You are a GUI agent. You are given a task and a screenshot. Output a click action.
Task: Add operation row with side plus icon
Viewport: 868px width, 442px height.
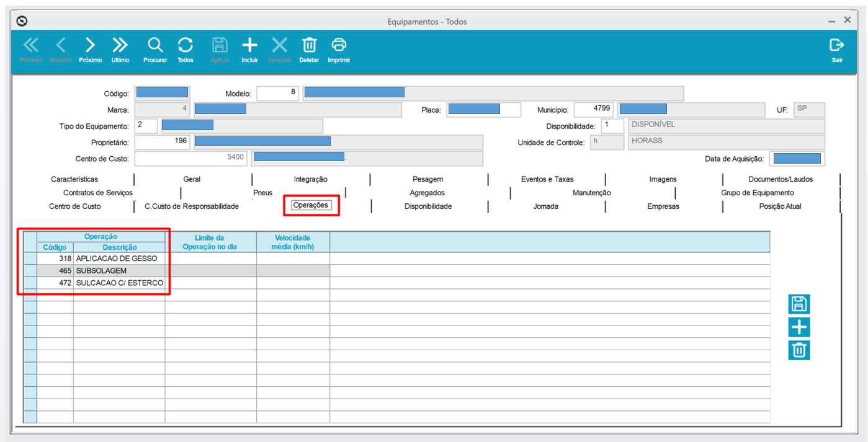799,327
